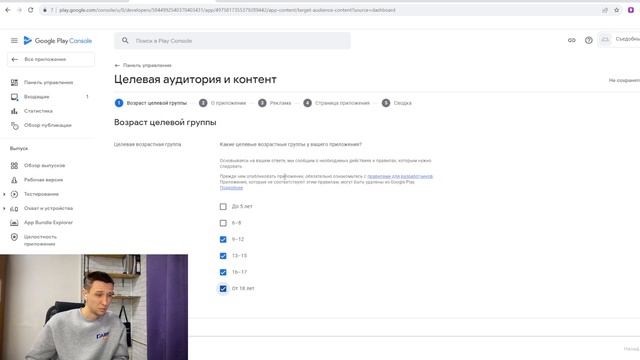This screenshot has width=640, height=360.
Task: Click the Охват и устройства icon
Action: coord(14,208)
